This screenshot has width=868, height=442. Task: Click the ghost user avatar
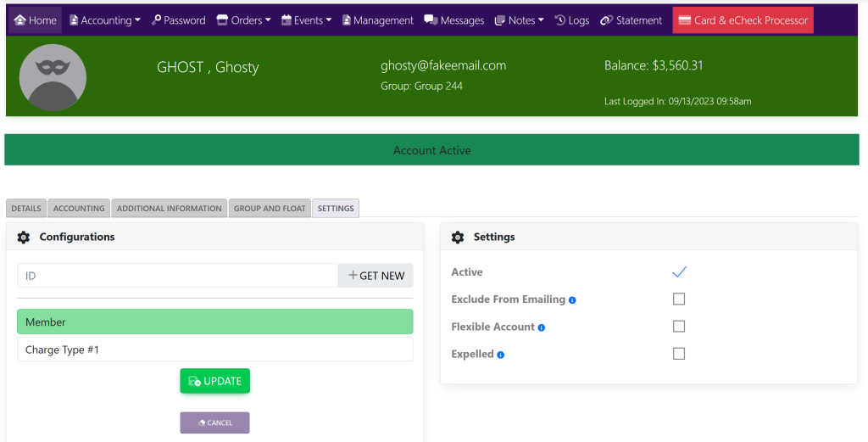[x=53, y=77]
